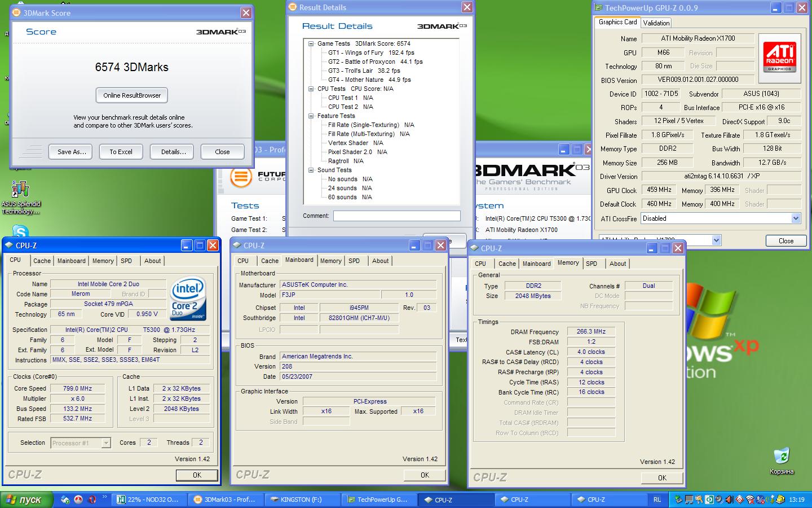
Task: Open the Memory tab in left CPU-Z window
Action: 103,261
